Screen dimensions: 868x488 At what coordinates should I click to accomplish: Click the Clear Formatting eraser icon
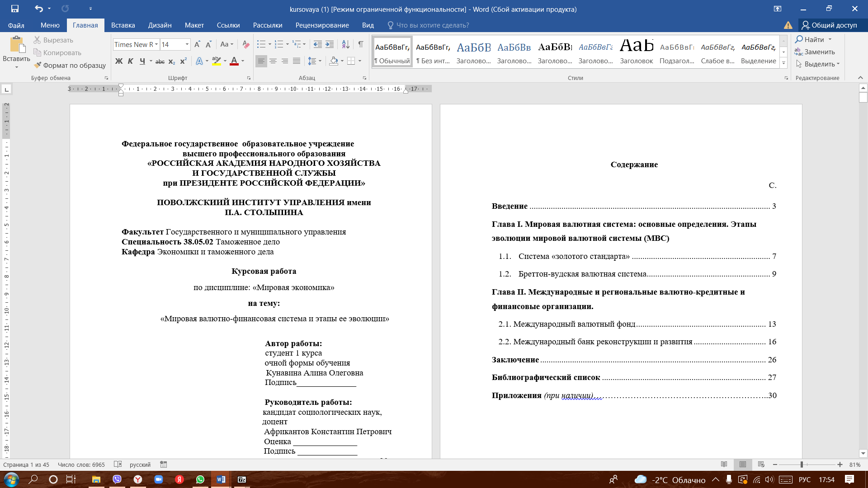tap(245, 44)
